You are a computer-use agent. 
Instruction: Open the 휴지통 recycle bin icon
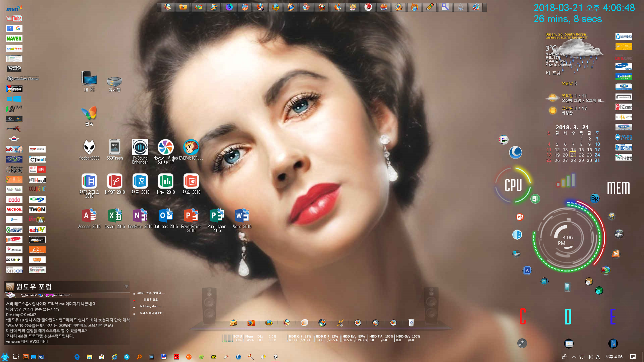[114, 84]
